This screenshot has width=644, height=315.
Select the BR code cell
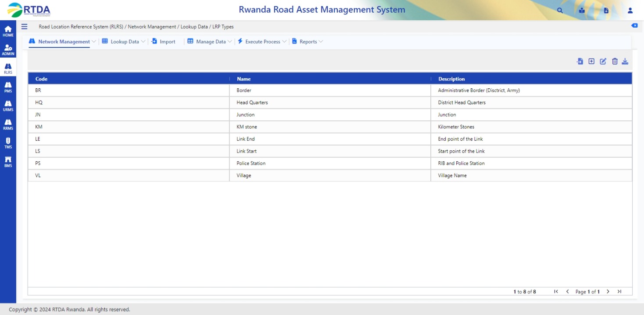[x=129, y=91]
